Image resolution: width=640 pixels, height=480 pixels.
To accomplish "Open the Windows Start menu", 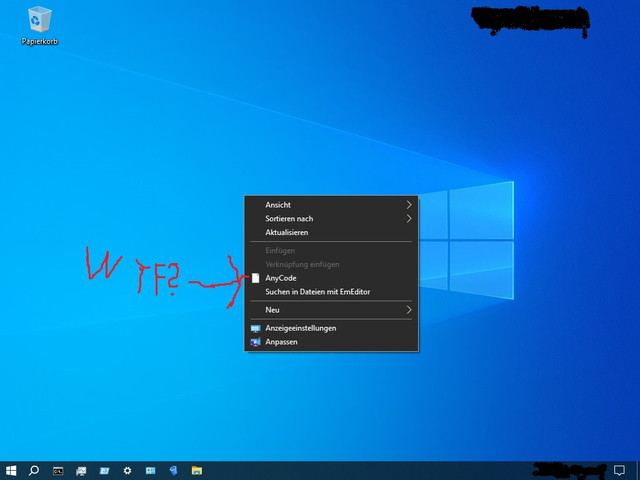I will pyautogui.click(x=11, y=471).
